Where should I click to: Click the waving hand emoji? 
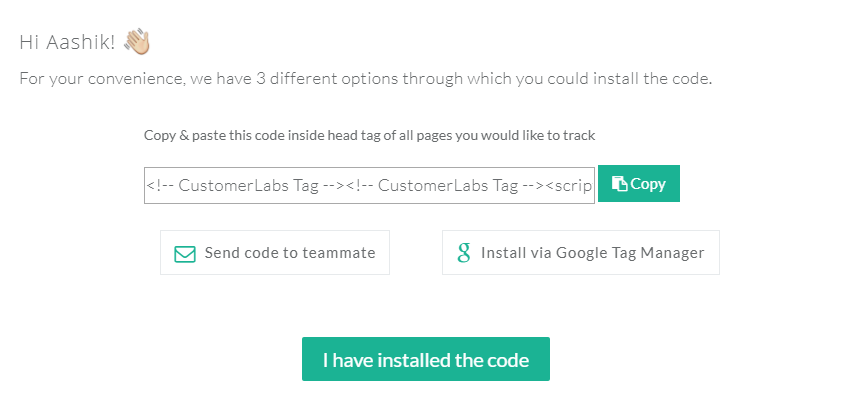click(x=137, y=42)
